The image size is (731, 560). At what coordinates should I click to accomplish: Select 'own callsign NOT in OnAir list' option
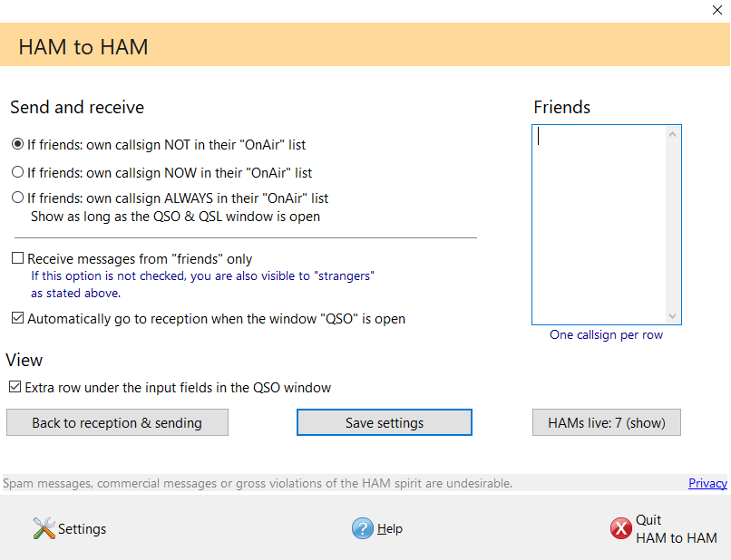tap(17, 144)
